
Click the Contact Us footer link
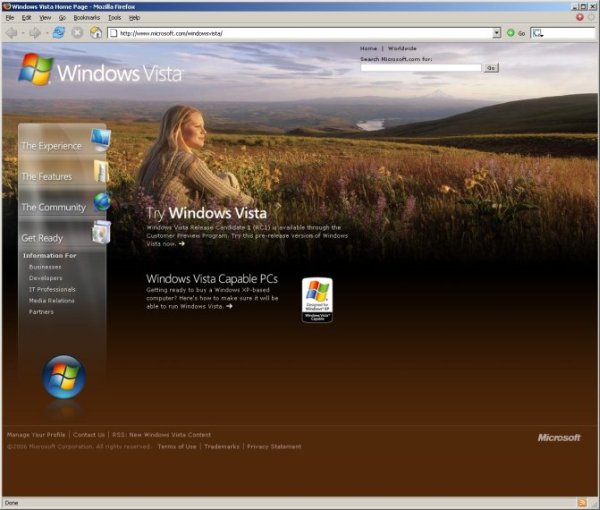coord(89,435)
